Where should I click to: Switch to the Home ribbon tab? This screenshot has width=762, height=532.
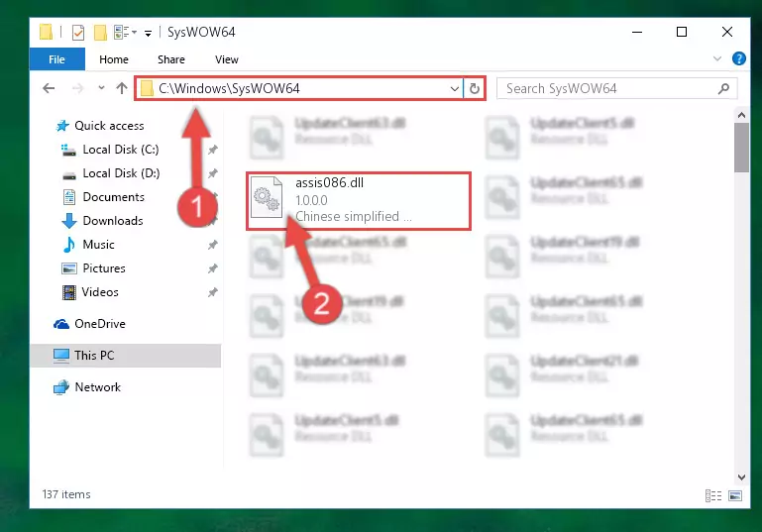click(114, 59)
